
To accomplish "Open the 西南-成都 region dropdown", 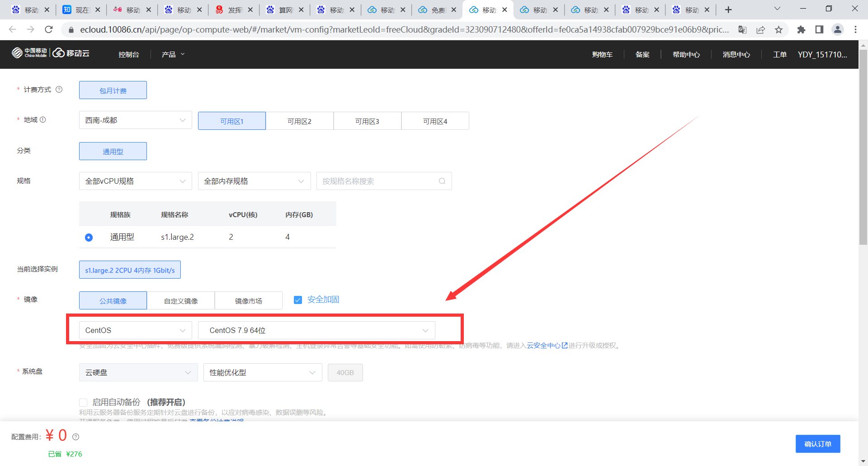I will coord(136,120).
